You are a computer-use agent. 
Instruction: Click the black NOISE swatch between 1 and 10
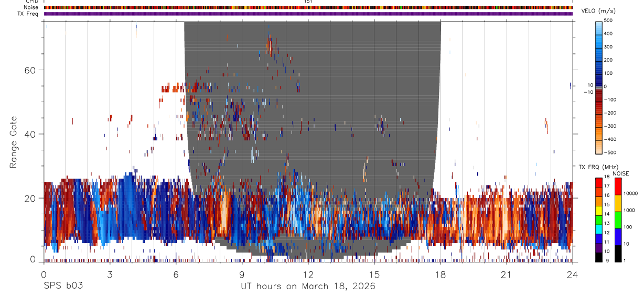coord(618,253)
